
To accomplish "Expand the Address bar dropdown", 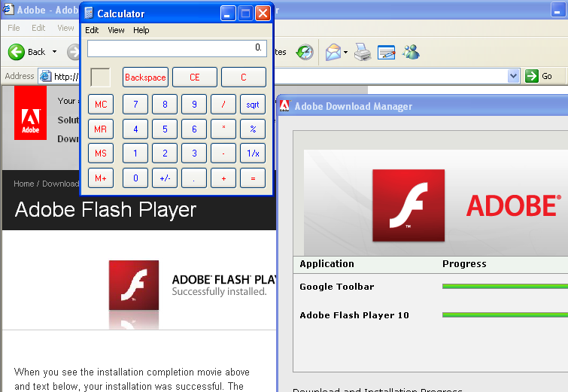I will click(513, 76).
